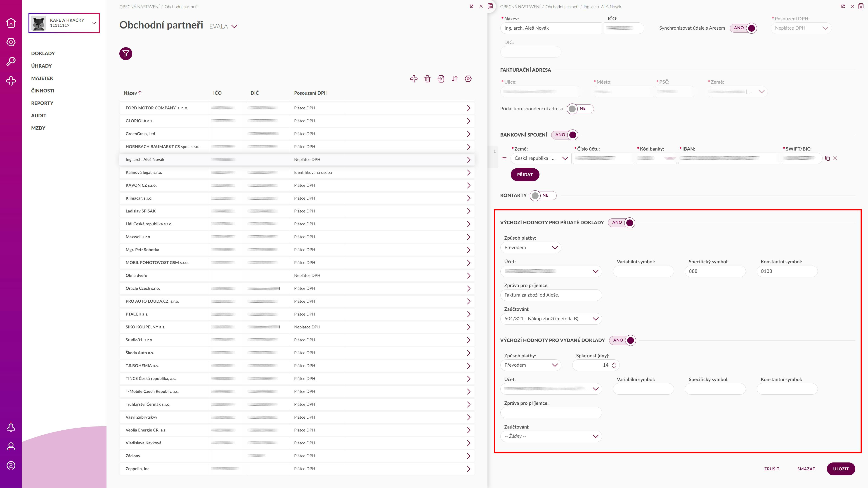The width and height of the screenshot is (868, 488).
Task: Open DOKLADY menu
Action: pyautogui.click(x=43, y=54)
